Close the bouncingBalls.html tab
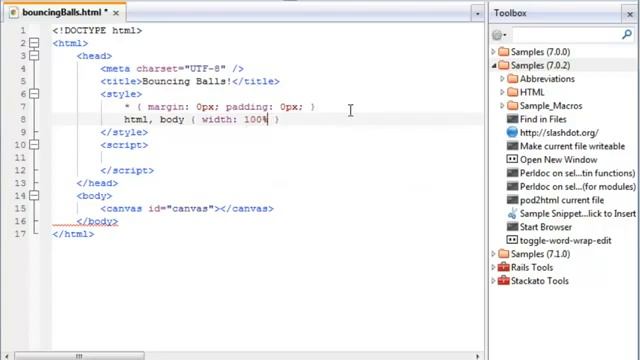This screenshot has height=360, width=640. 116,13
